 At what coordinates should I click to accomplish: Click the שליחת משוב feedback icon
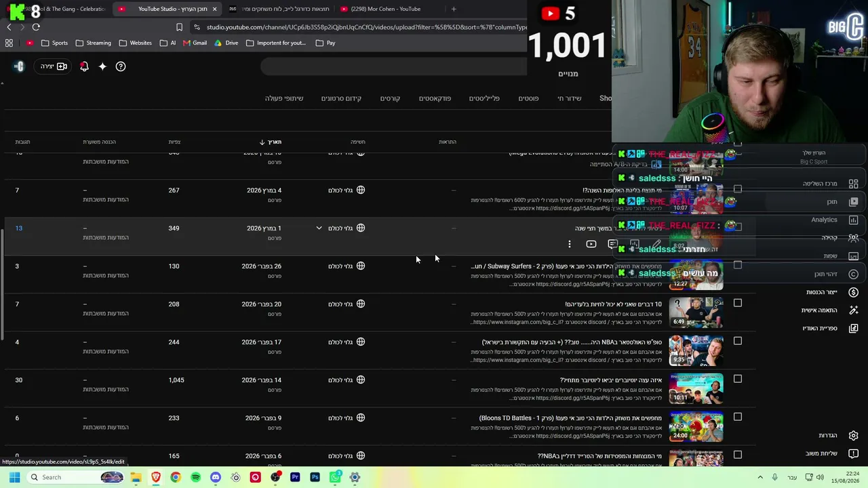(854, 453)
